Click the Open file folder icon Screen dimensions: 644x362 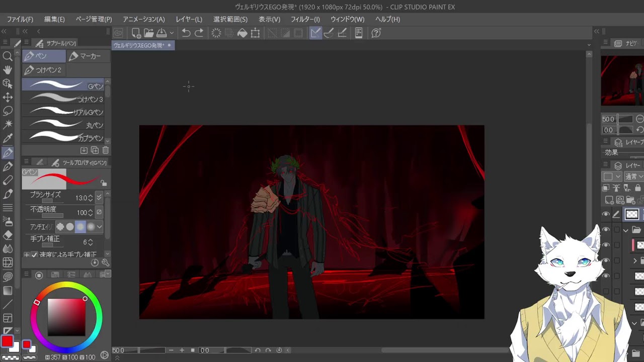148,33
